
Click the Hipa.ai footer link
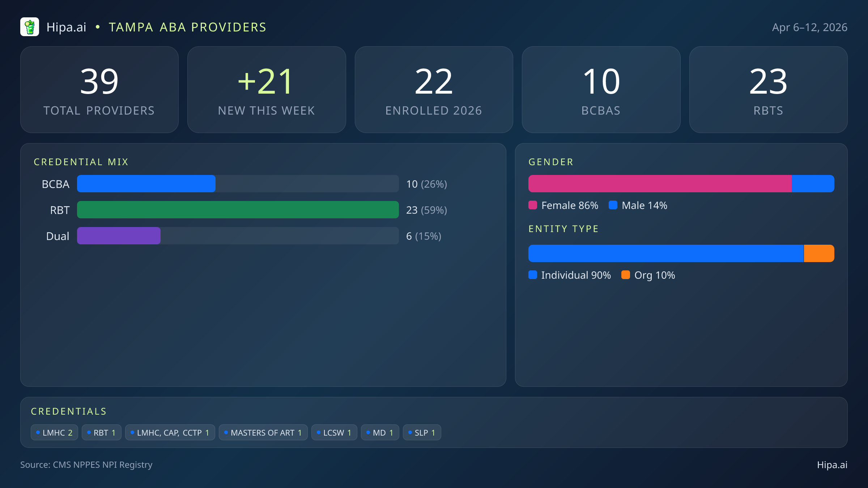[832, 465]
